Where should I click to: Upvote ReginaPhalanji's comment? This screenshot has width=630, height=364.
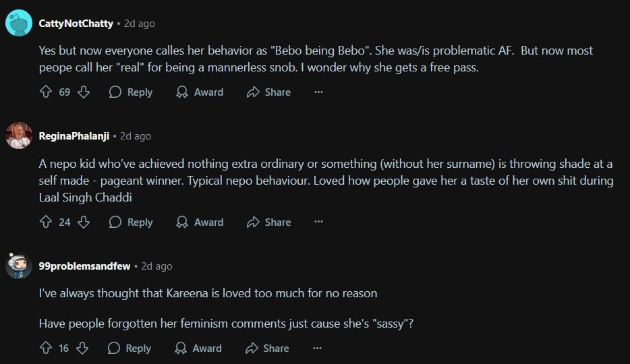coord(46,222)
